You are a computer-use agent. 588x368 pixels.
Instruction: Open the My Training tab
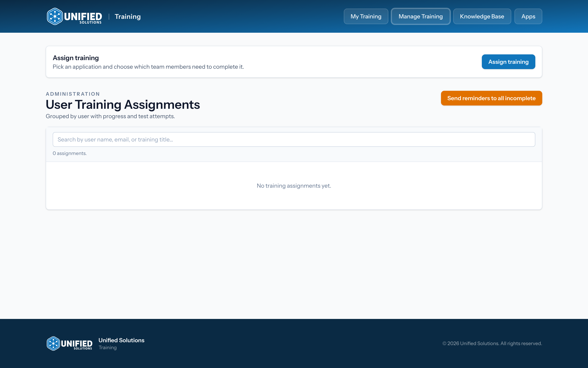click(x=366, y=16)
